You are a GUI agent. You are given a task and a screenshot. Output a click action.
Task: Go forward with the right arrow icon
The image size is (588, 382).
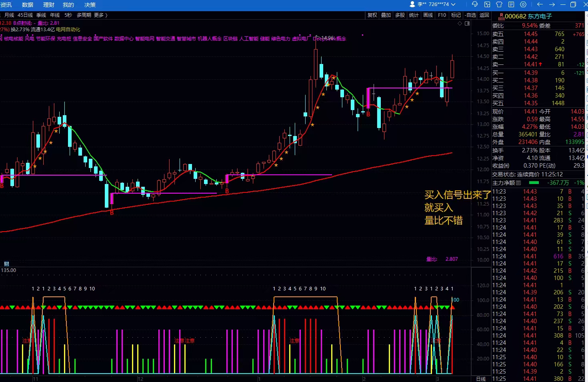552,4
